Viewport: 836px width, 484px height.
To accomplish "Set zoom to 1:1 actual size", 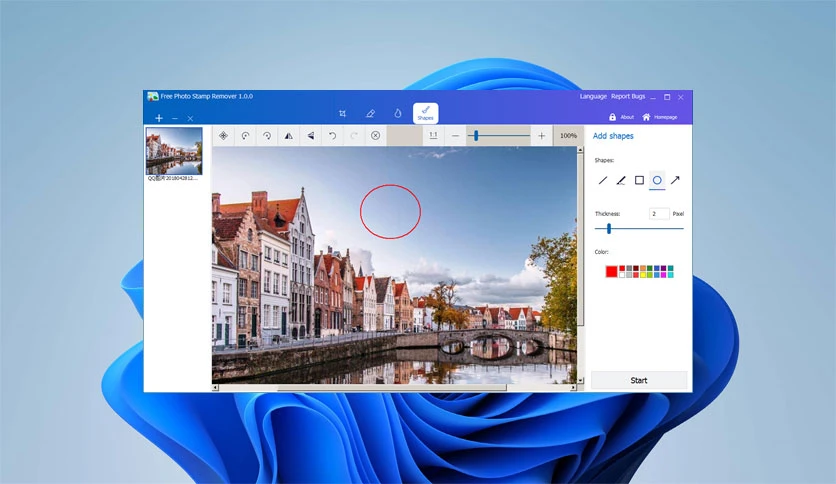I will coord(433,136).
